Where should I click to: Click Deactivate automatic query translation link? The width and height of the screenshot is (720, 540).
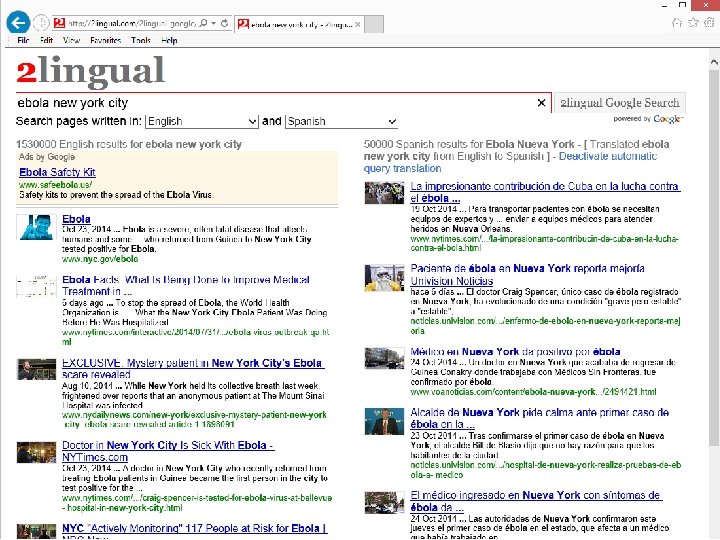click(x=510, y=162)
